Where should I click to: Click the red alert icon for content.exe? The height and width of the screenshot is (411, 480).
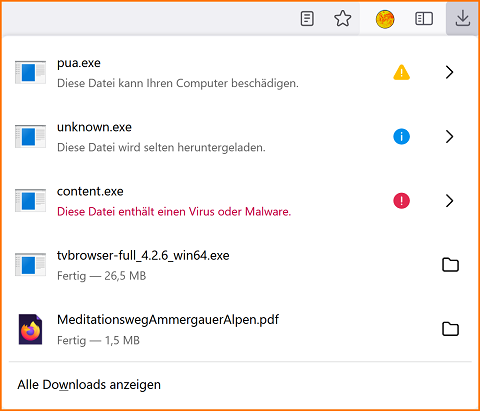tap(401, 201)
